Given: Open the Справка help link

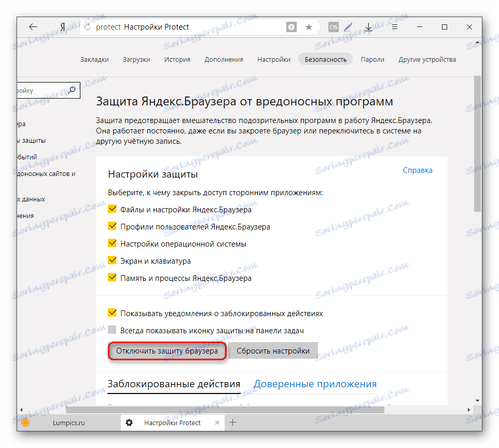Looking at the screenshot, I should pyautogui.click(x=418, y=170).
